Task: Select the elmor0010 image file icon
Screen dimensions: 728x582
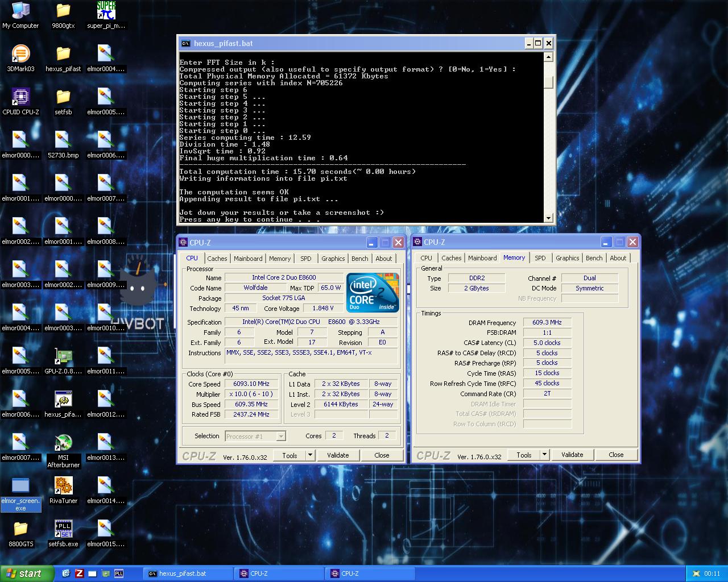Action: [x=106, y=318]
